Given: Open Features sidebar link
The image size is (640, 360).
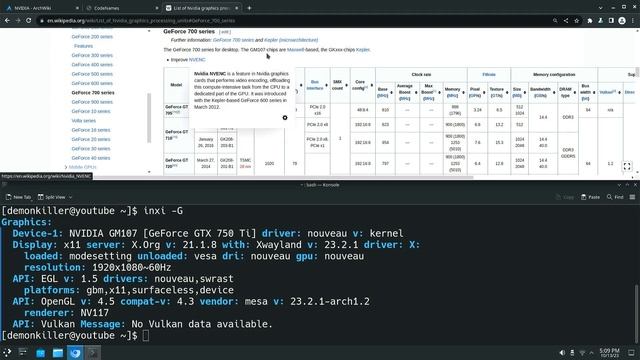Looking at the screenshot, I should pyautogui.click(x=83, y=46).
